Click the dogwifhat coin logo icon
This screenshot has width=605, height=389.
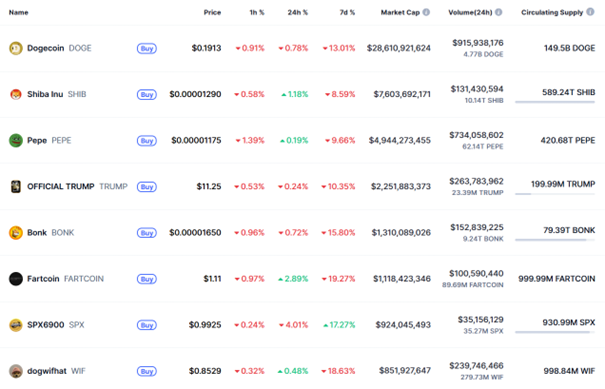pos(16,371)
